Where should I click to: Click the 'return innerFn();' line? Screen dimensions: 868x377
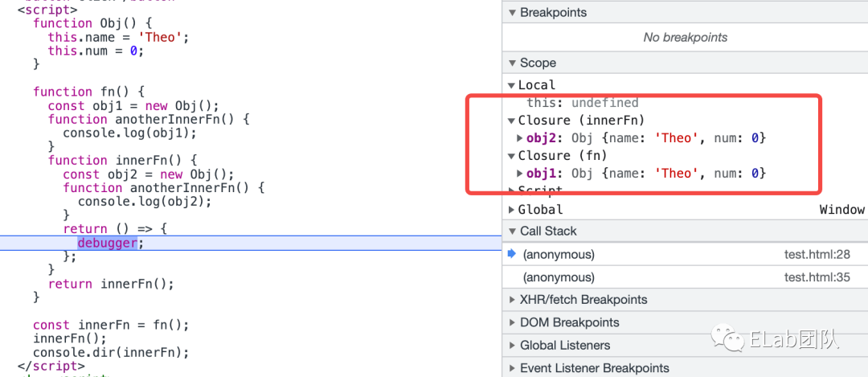tap(111, 284)
